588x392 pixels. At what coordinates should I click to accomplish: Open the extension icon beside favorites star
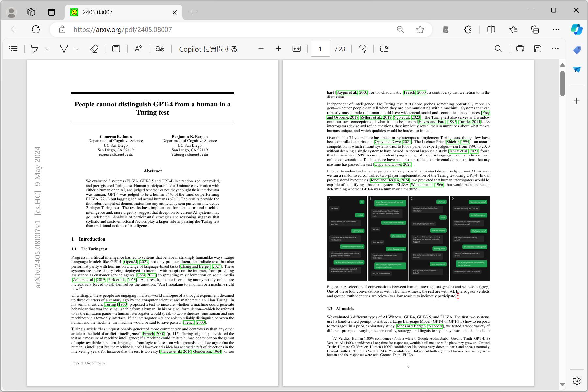446,30
